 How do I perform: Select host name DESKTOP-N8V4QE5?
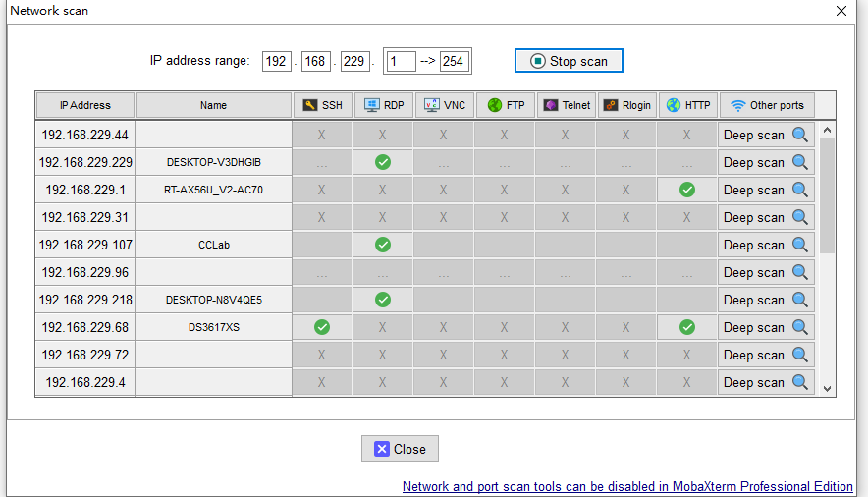point(214,300)
